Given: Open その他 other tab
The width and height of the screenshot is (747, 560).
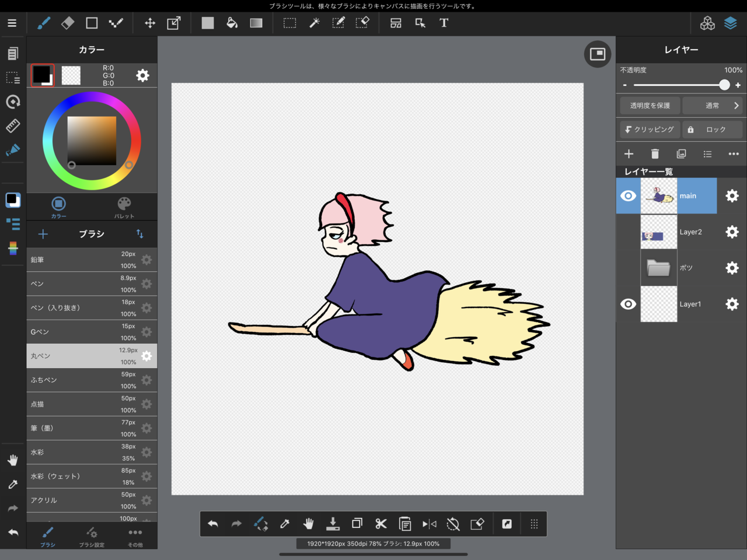Looking at the screenshot, I should tap(135, 536).
